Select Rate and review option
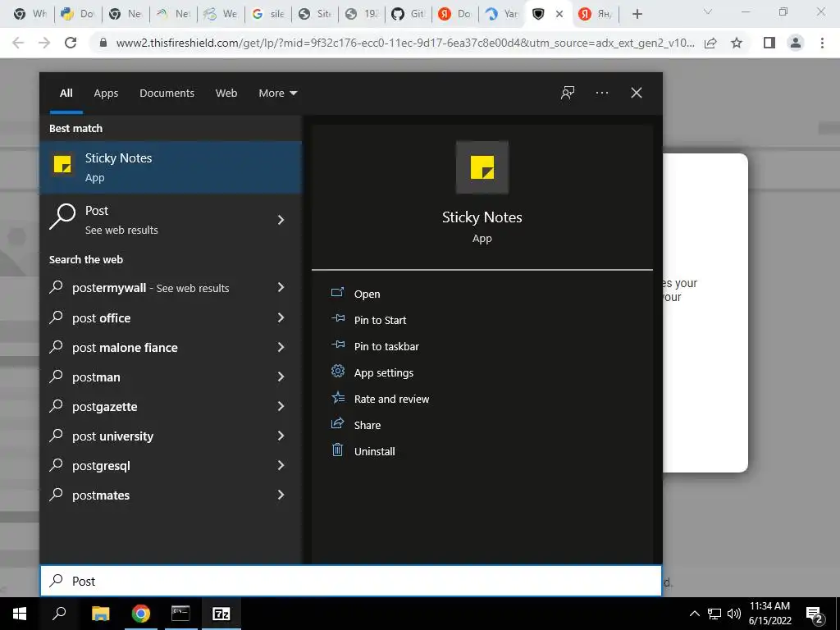840x630 pixels. pyautogui.click(x=391, y=399)
